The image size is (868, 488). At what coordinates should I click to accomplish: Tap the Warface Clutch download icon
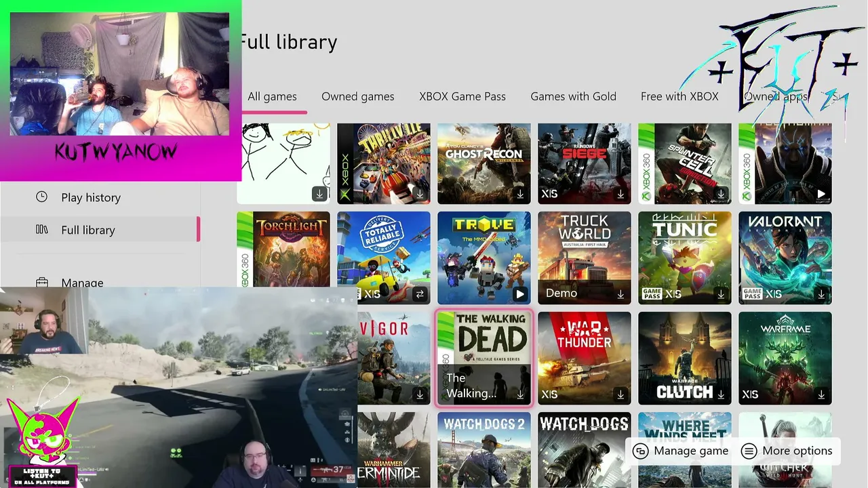[x=721, y=394]
